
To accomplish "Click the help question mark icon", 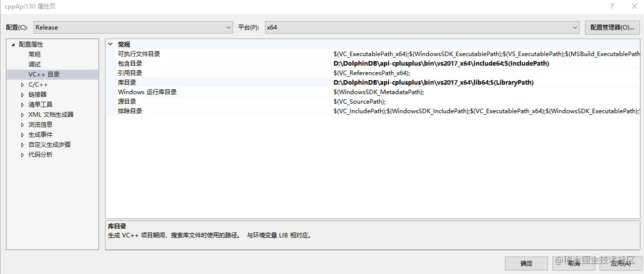I will click(x=611, y=6).
